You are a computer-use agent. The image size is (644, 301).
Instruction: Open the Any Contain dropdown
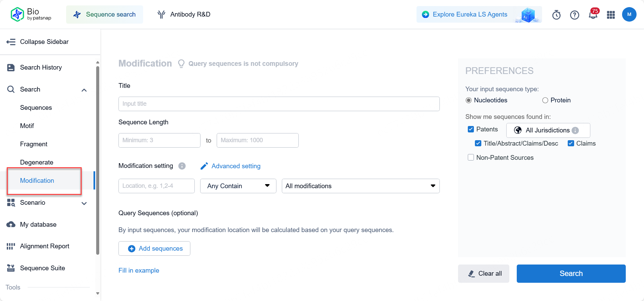(238, 186)
